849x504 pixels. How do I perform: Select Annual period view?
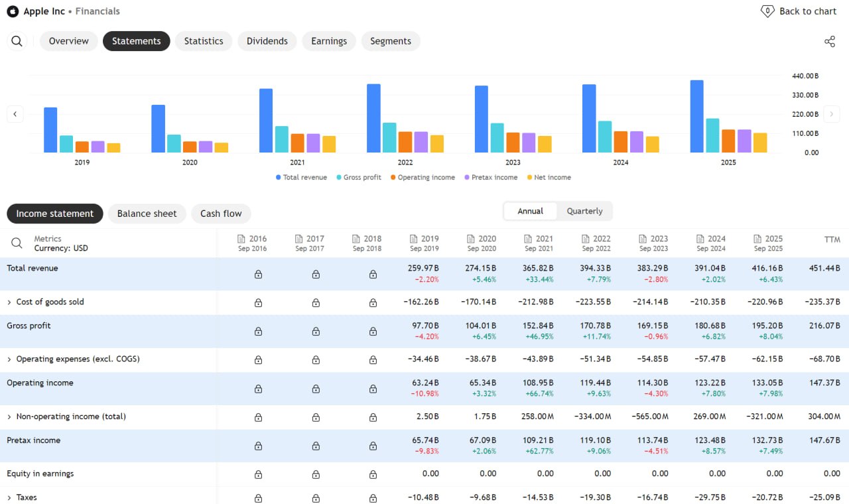click(530, 211)
